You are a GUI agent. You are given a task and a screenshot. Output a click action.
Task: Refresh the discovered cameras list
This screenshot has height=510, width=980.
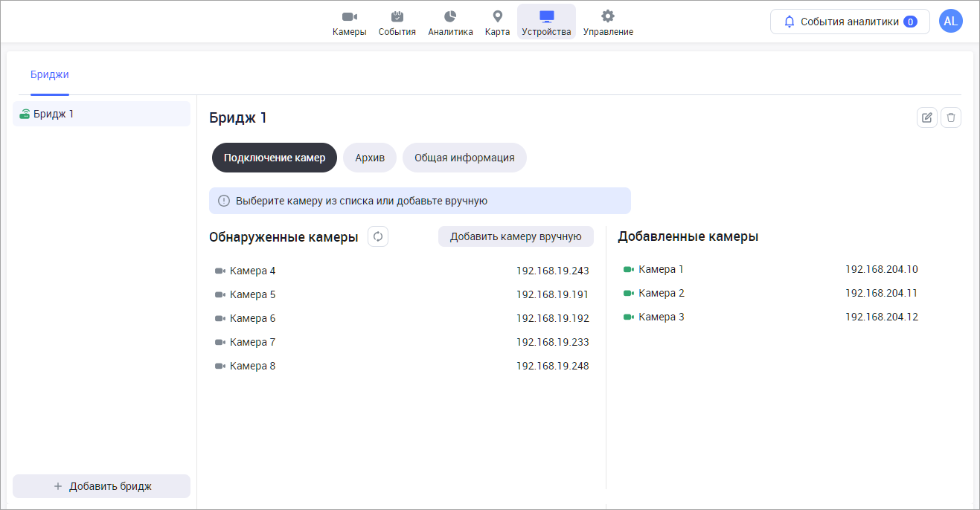click(378, 236)
